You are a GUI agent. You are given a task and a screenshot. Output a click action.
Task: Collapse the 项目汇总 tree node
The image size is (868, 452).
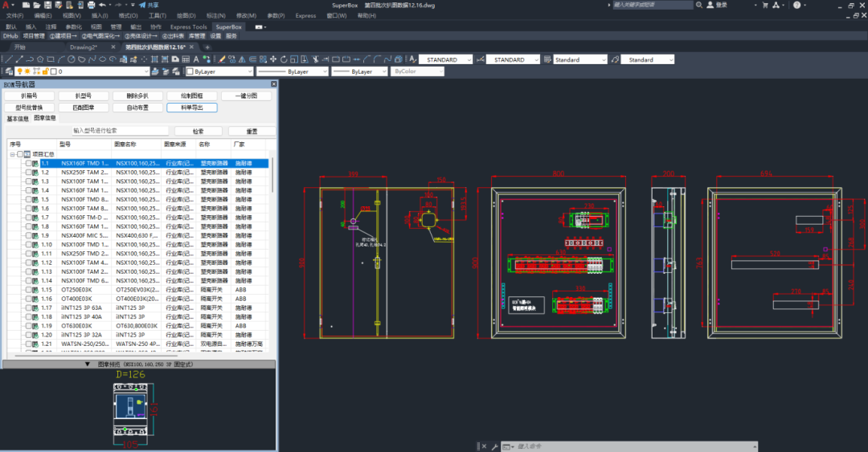(x=12, y=154)
